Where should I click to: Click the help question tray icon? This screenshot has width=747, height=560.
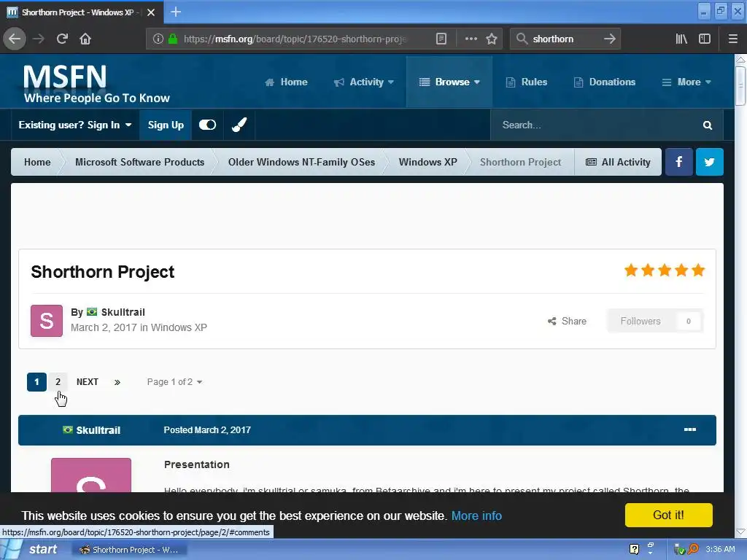tap(634, 549)
